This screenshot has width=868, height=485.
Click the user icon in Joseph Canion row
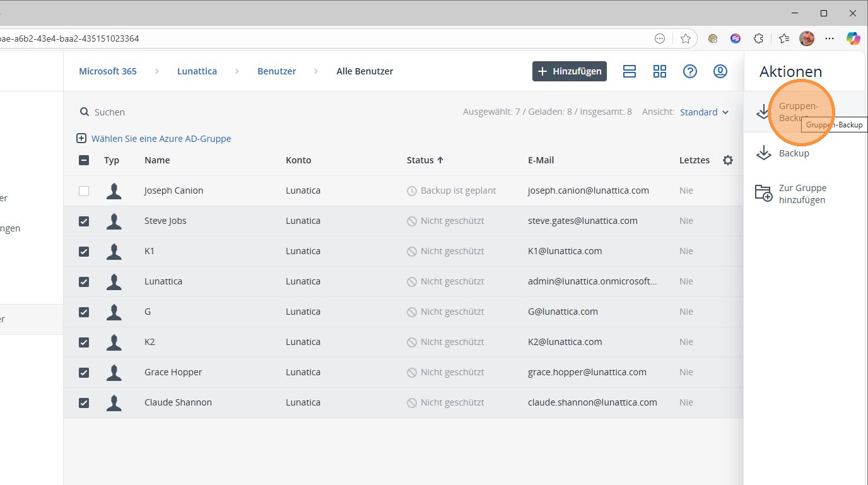point(114,190)
